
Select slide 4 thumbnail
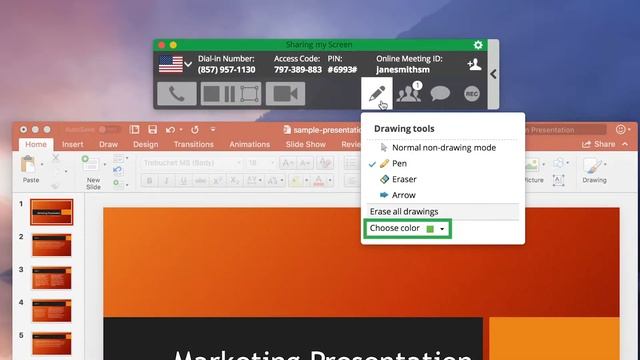point(51,311)
